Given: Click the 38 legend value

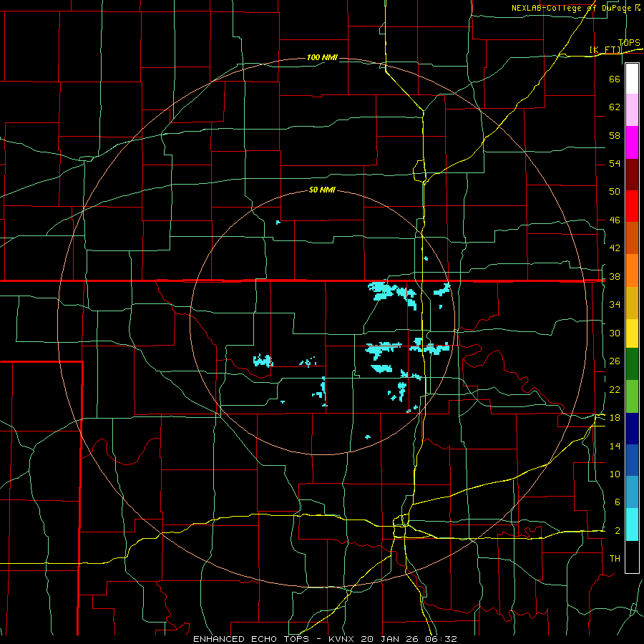Looking at the screenshot, I should 615,277.
